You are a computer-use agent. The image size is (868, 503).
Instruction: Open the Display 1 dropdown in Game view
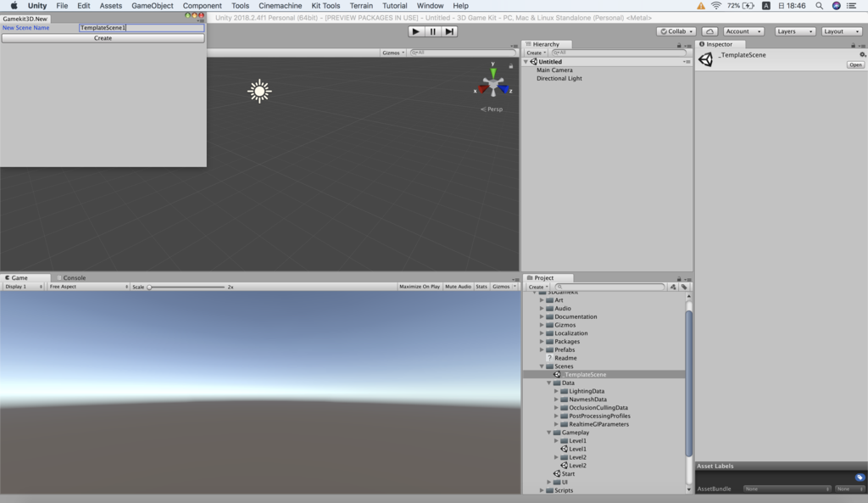tap(23, 287)
